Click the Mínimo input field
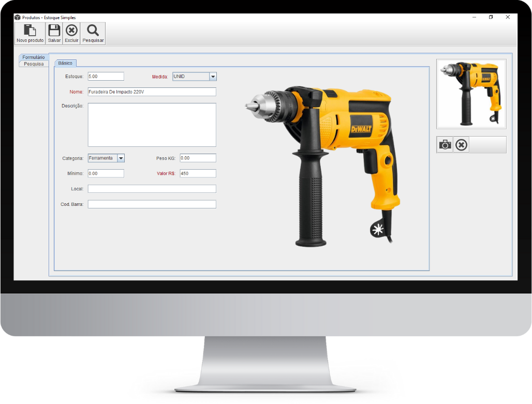Viewport: 532px width, 404px height. (x=106, y=173)
